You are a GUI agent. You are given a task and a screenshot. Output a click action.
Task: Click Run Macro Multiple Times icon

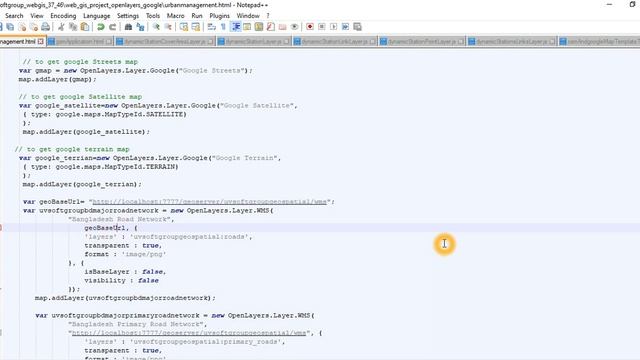345,27
